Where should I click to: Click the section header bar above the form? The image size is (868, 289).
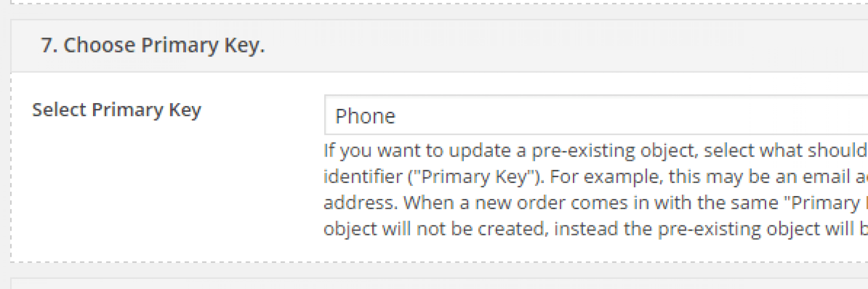point(434,45)
